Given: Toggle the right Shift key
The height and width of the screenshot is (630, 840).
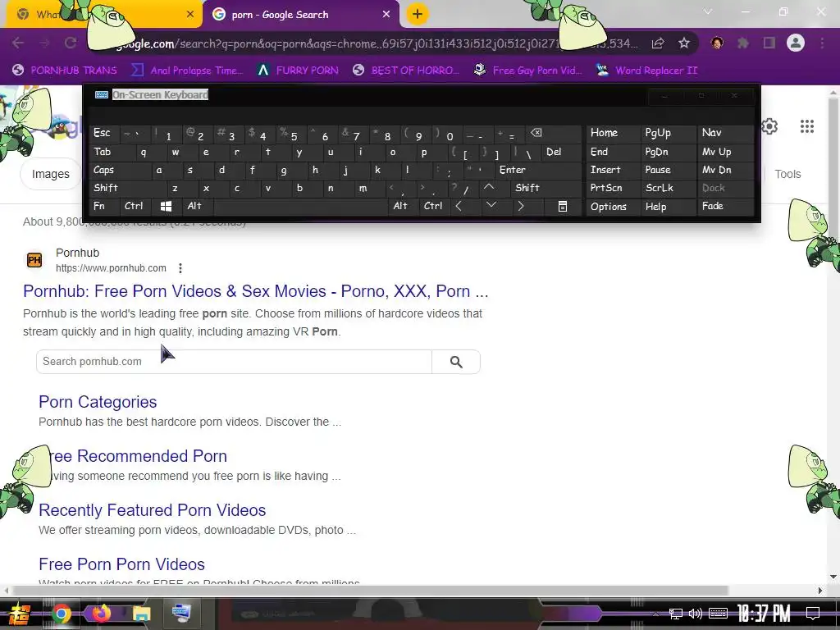Looking at the screenshot, I should tap(546, 188).
